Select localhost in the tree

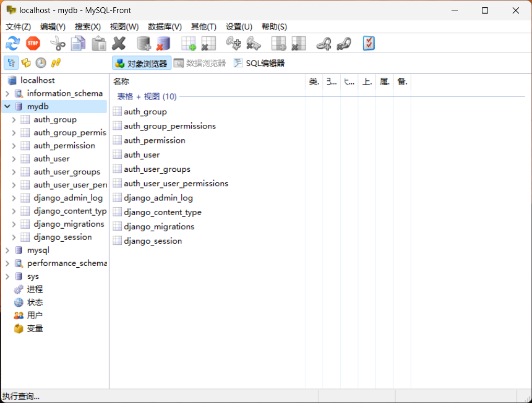37,80
